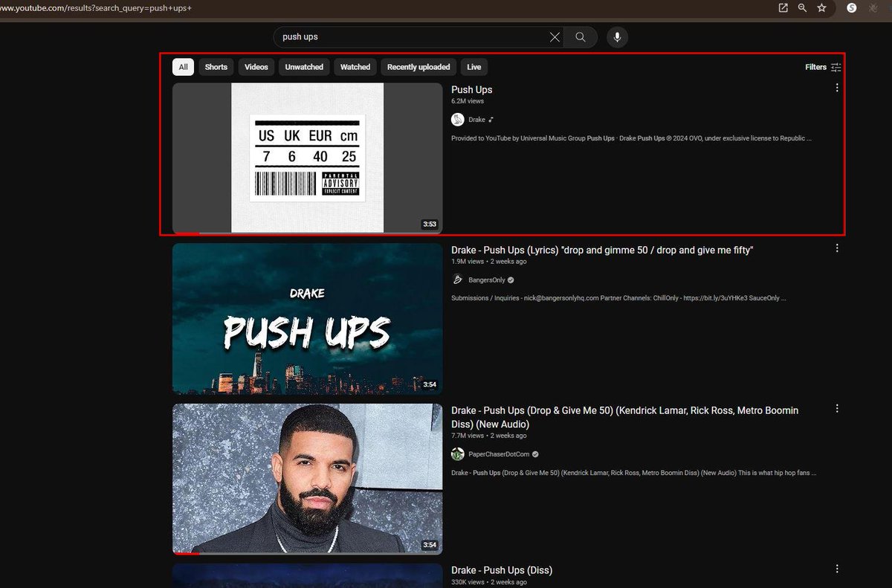
Task: Play the Push Ups size label thumbnail
Action: pyautogui.click(x=307, y=158)
